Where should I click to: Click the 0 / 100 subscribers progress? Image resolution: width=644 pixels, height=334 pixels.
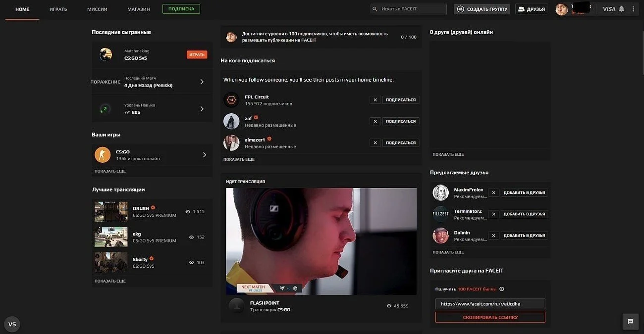click(x=409, y=37)
